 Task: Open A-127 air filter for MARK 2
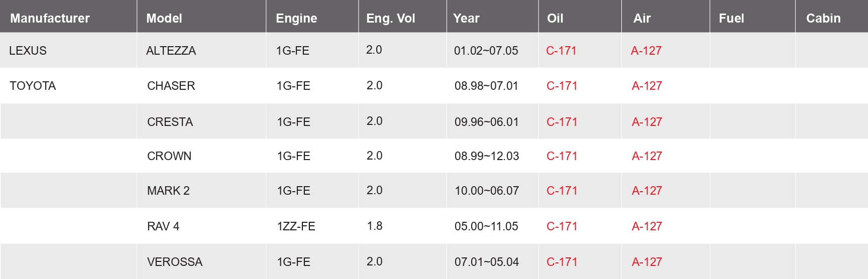pos(646,191)
